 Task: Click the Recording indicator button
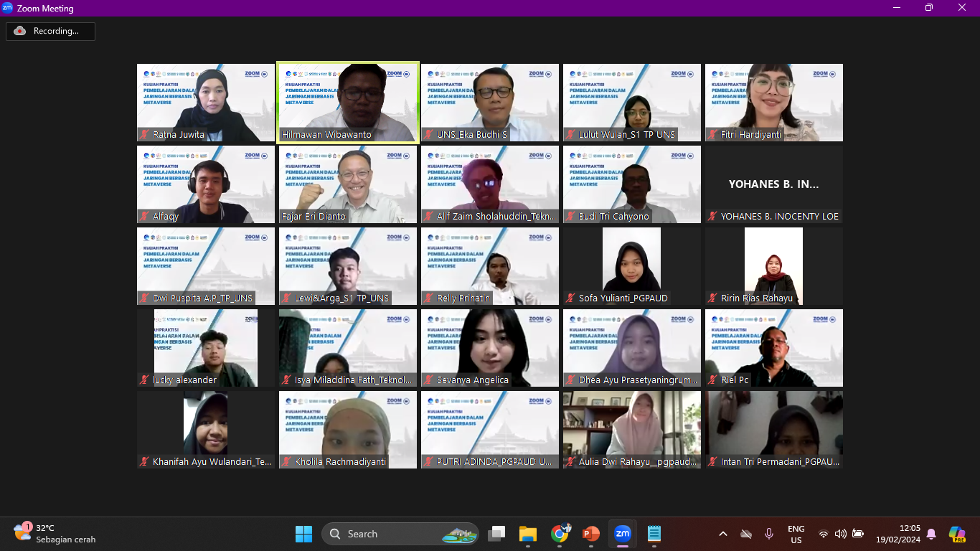tap(50, 31)
